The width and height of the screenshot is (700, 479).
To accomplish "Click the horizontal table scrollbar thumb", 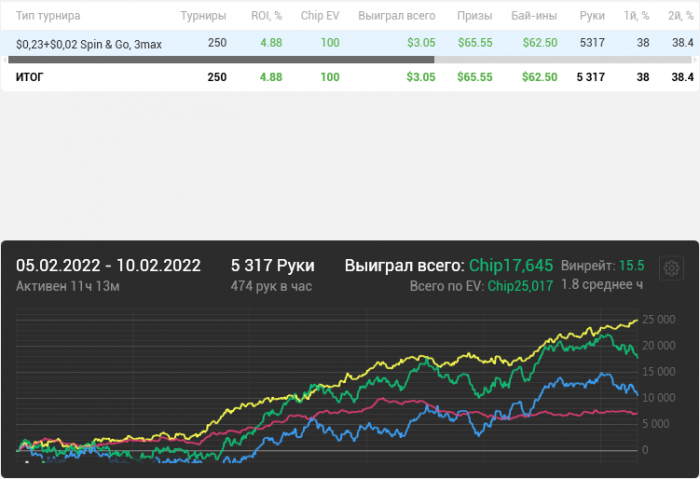I will point(221,59).
